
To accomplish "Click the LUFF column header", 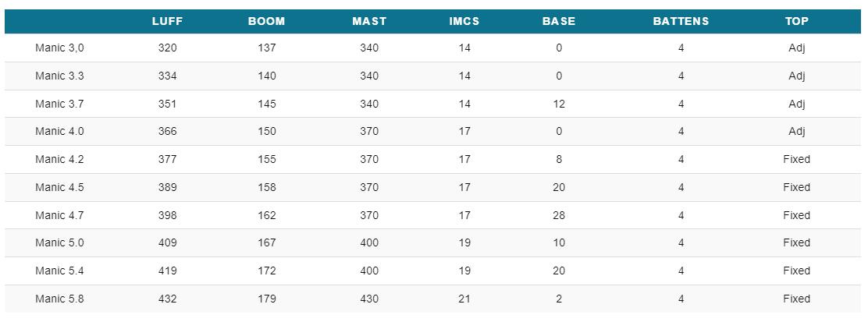I will click(167, 22).
